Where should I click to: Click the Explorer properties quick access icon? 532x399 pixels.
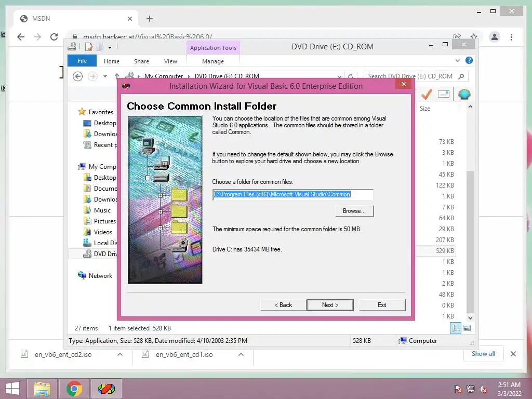88,47
